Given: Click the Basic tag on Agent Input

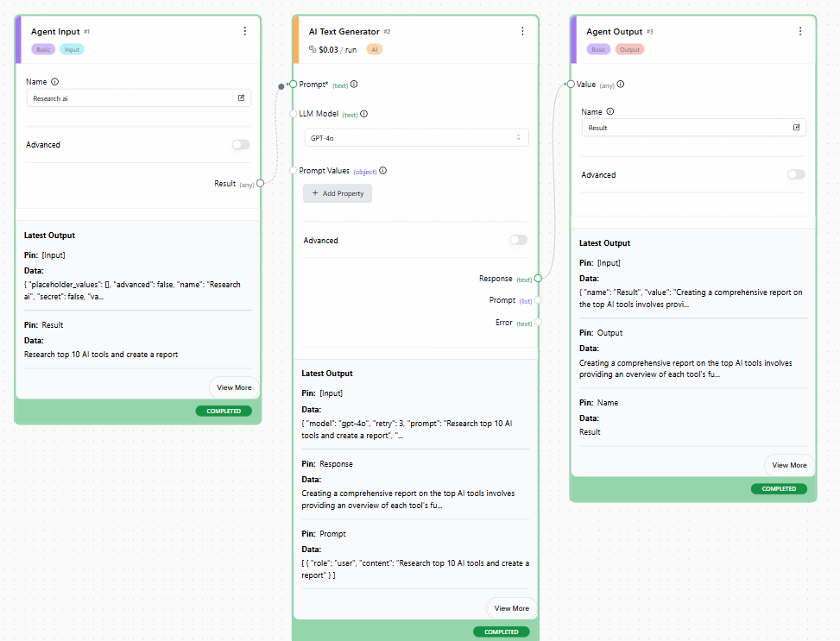Looking at the screenshot, I should tap(43, 49).
